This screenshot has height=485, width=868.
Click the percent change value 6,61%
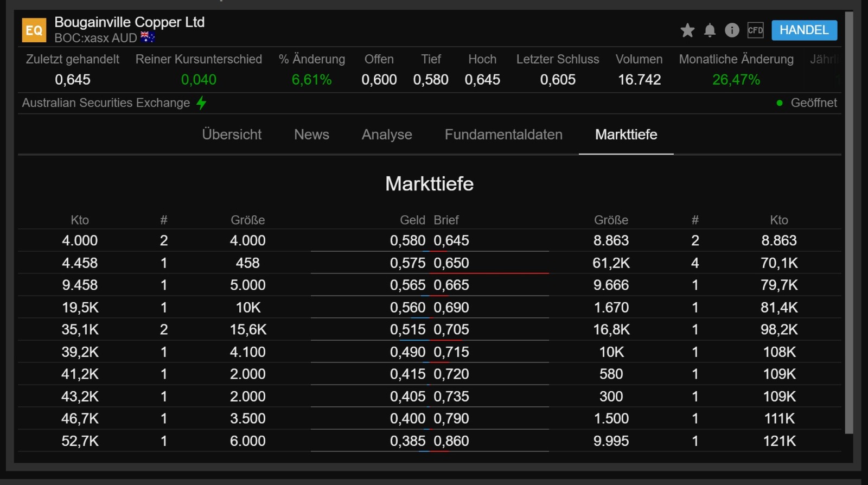[312, 80]
